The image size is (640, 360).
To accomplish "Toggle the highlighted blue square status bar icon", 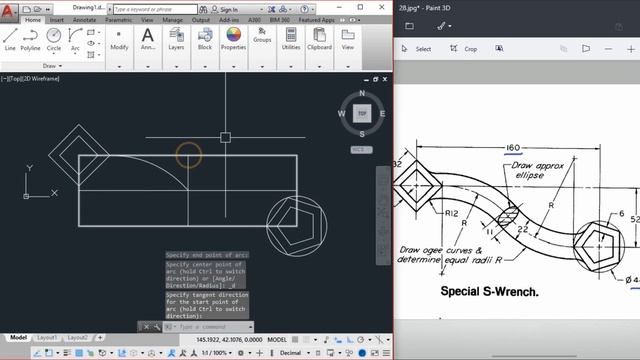I will (x=79, y=353).
